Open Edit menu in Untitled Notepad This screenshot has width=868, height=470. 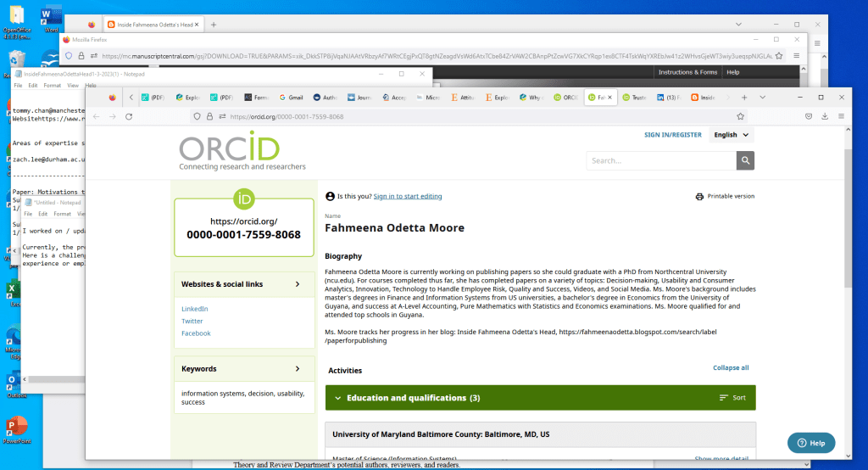[x=42, y=214]
